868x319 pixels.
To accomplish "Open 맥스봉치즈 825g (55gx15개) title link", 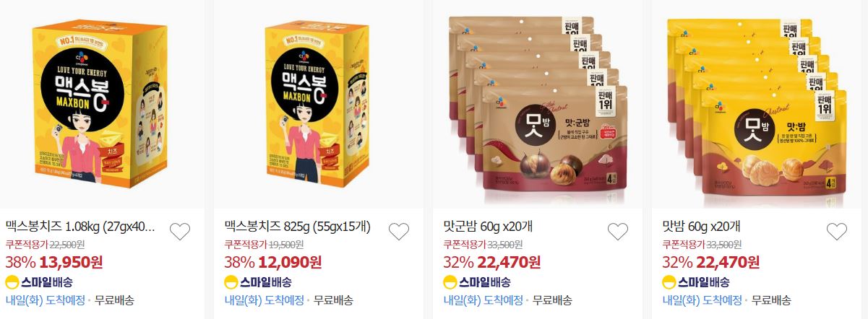I will tap(298, 227).
